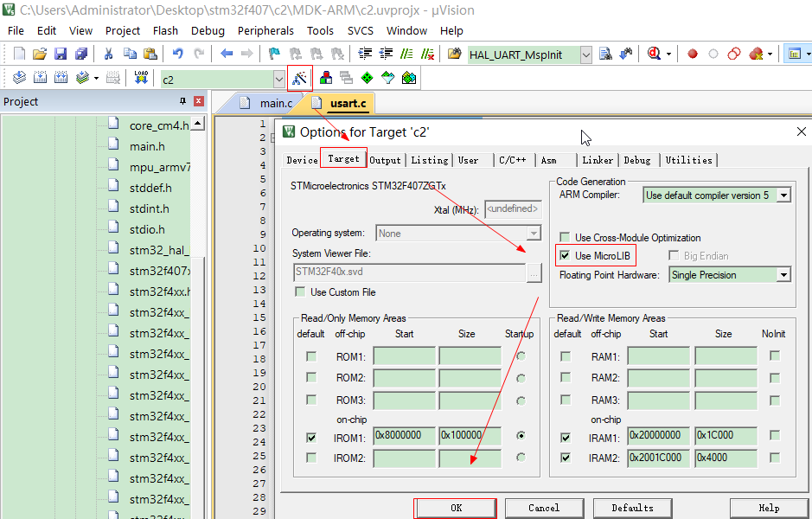Click the New file icon

[x=19, y=54]
